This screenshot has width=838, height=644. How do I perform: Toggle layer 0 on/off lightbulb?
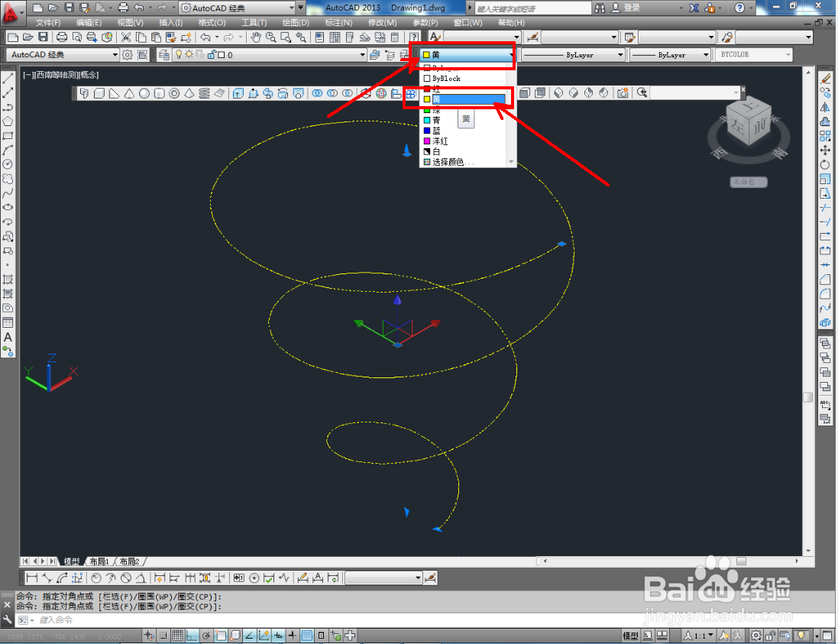pyautogui.click(x=179, y=54)
